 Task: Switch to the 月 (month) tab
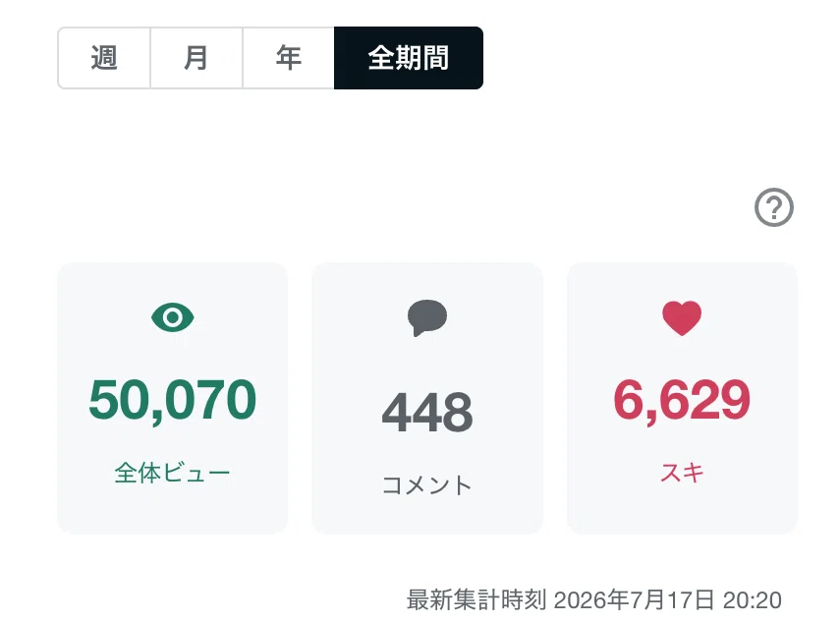[x=196, y=58]
